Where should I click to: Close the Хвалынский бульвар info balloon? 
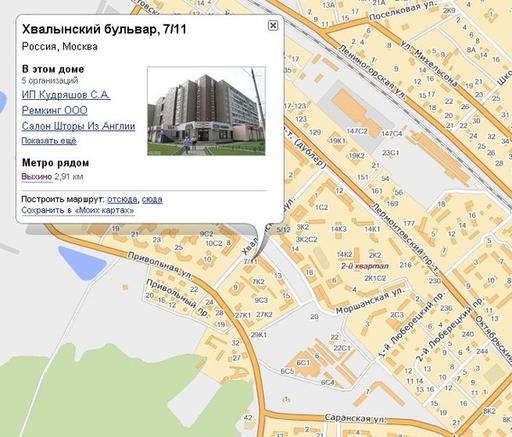click(273, 25)
